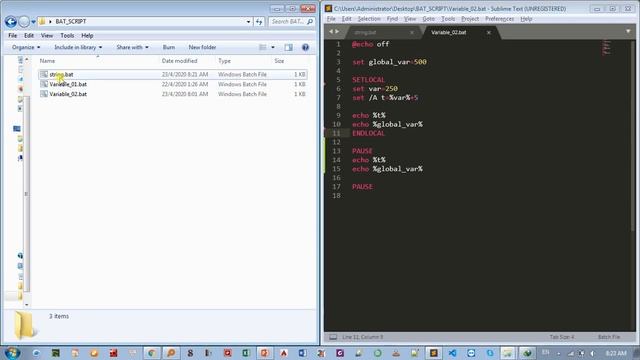Viewport: 640px width, 360px height.
Task: Expand the Share with dropdown
Action: 132,47
